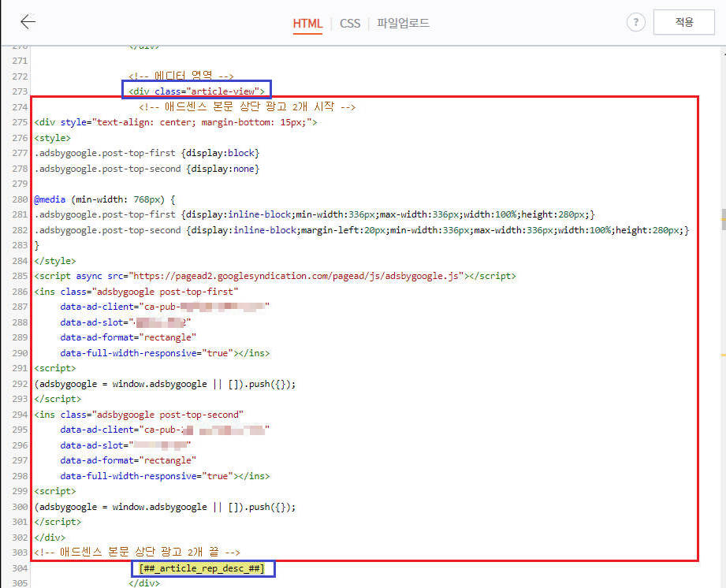Click the closing </style> tag line

coord(55,261)
